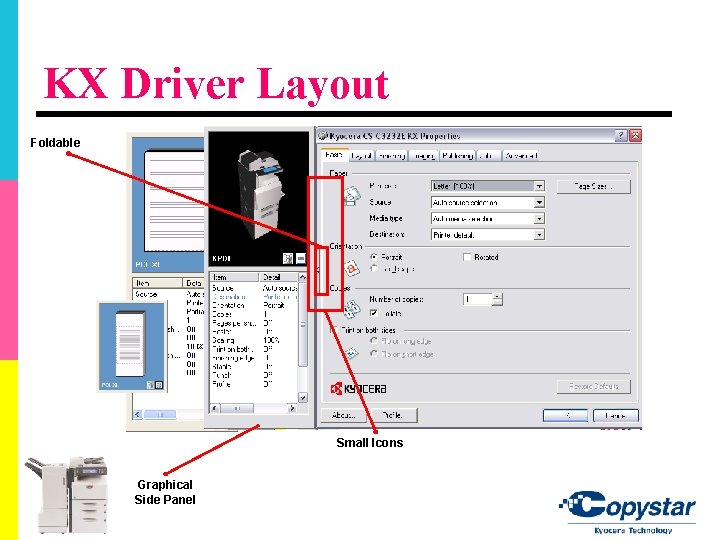Click the Orientation section letter 'a' icon
This screenshot has width=720, height=540.
352,268
